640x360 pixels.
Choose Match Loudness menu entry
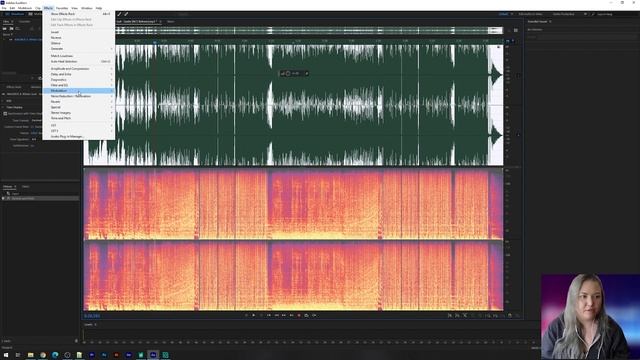pos(78,56)
